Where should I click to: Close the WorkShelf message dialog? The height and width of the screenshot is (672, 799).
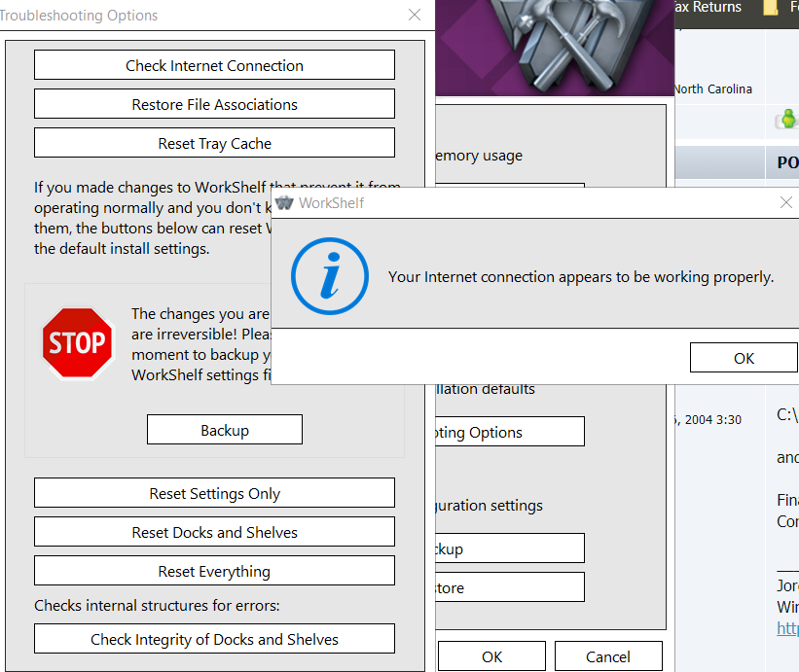tap(786, 202)
